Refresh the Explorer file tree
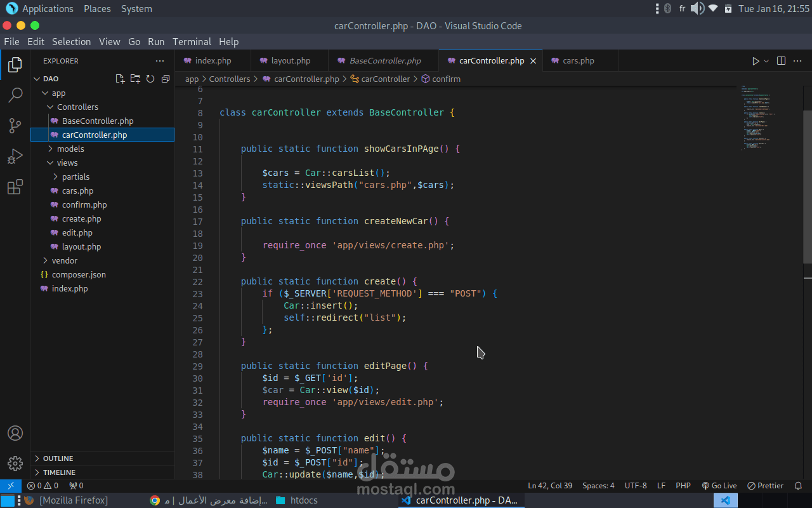The width and height of the screenshot is (812, 508). 150,79
